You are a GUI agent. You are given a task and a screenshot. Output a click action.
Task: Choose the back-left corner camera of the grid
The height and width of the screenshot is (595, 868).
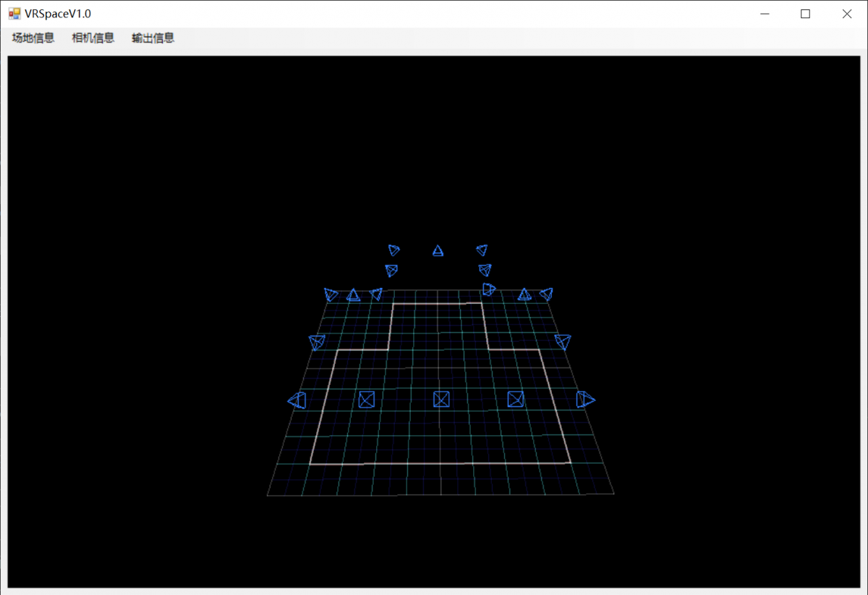pos(331,295)
